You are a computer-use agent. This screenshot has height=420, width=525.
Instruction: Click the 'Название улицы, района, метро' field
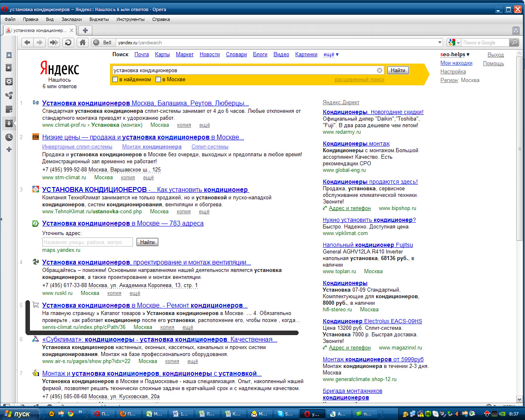(x=88, y=242)
